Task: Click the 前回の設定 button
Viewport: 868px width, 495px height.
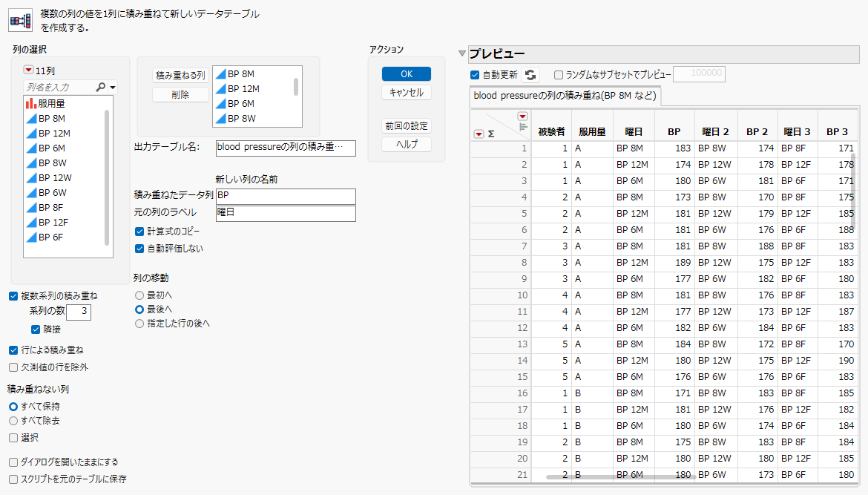Action: pos(407,126)
